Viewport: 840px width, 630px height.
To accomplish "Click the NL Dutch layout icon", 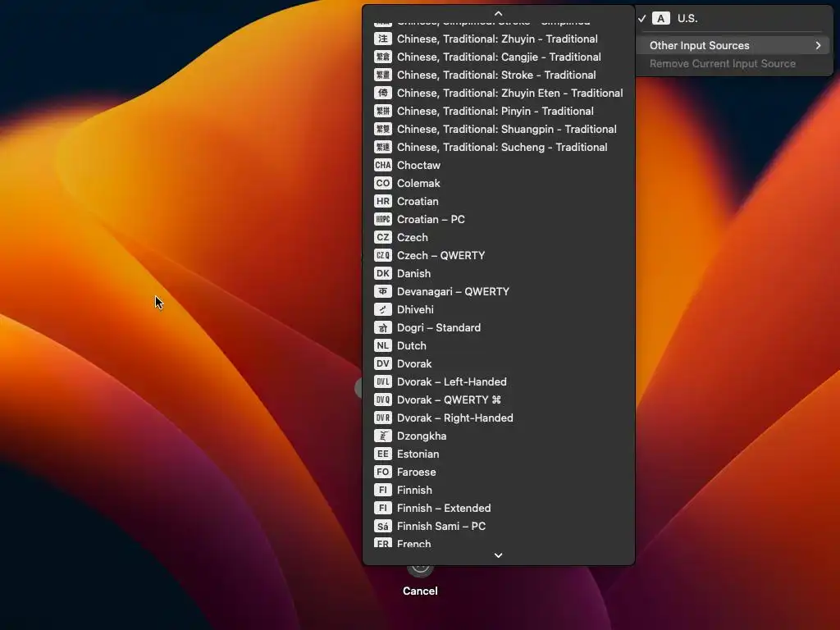I will [382, 345].
